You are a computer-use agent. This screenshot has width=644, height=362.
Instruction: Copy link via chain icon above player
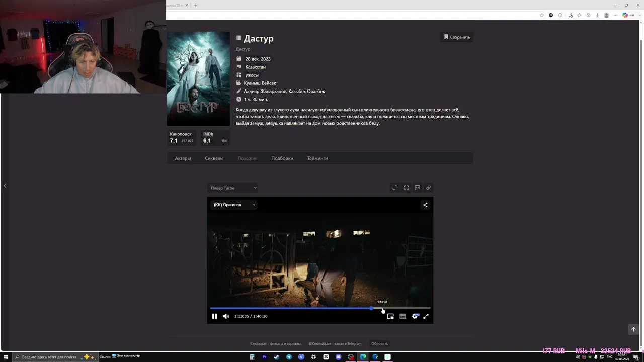click(x=428, y=188)
